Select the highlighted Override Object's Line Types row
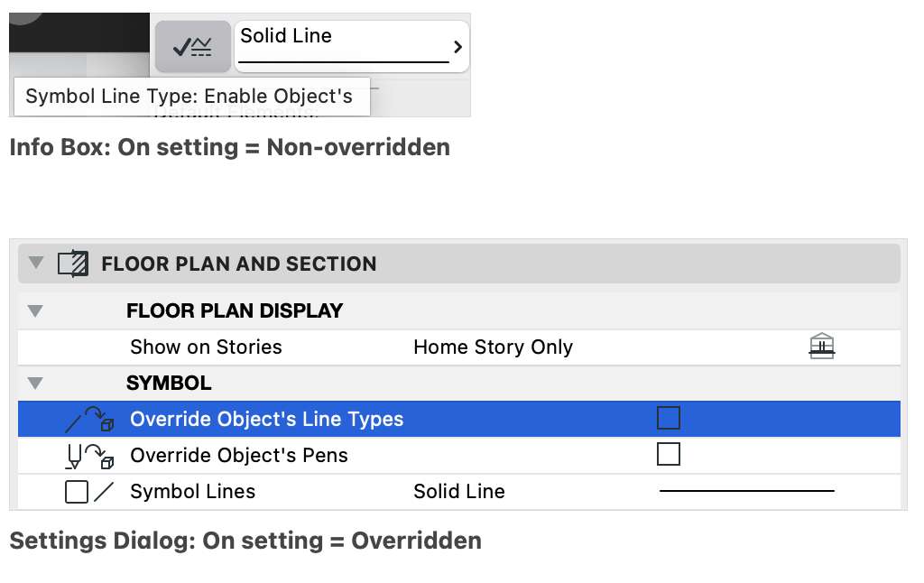 tap(459, 419)
